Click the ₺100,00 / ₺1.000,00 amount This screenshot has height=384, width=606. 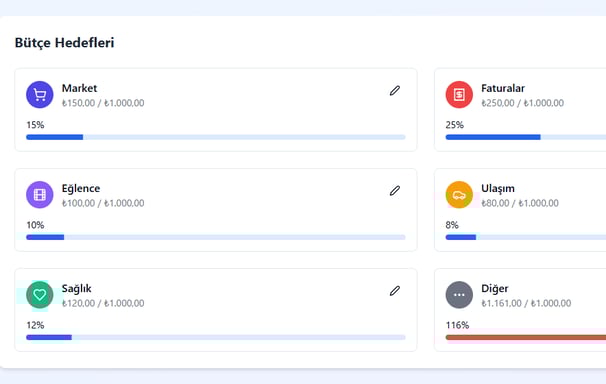[x=103, y=203]
